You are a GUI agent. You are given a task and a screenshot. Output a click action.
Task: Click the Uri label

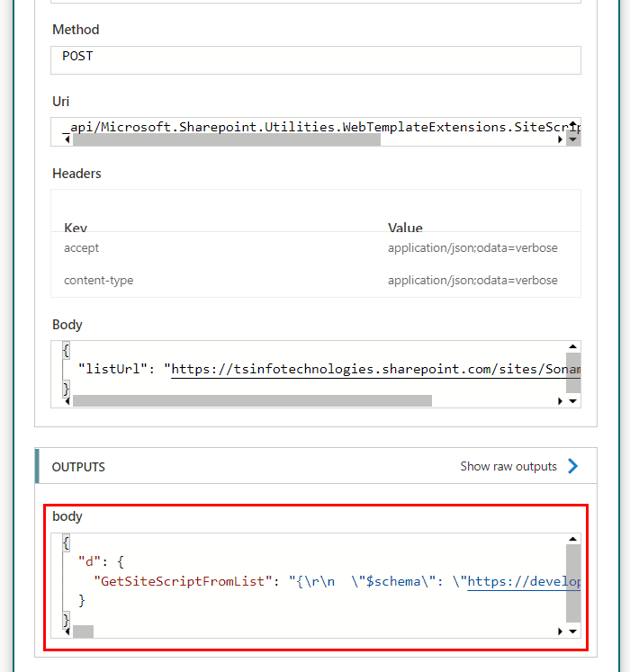click(x=60, y=102)
